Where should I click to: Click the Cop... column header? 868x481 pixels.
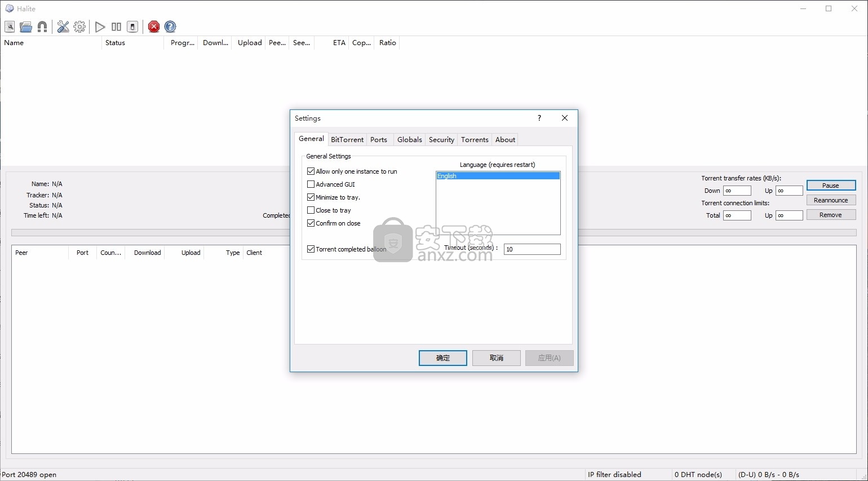[361, 43]
